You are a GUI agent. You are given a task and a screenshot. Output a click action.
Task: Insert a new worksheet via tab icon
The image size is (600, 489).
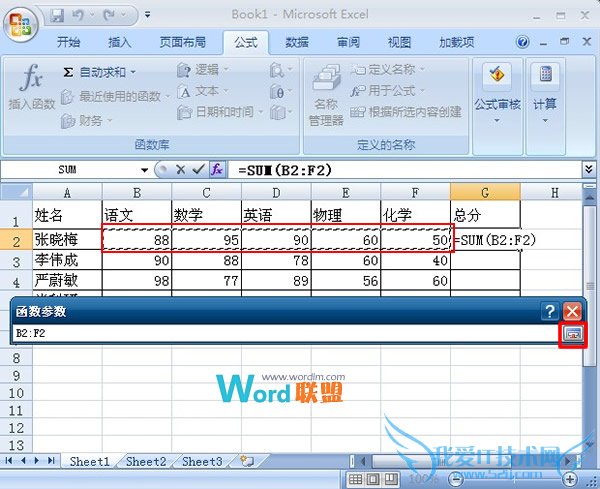(x=246, y=461)
